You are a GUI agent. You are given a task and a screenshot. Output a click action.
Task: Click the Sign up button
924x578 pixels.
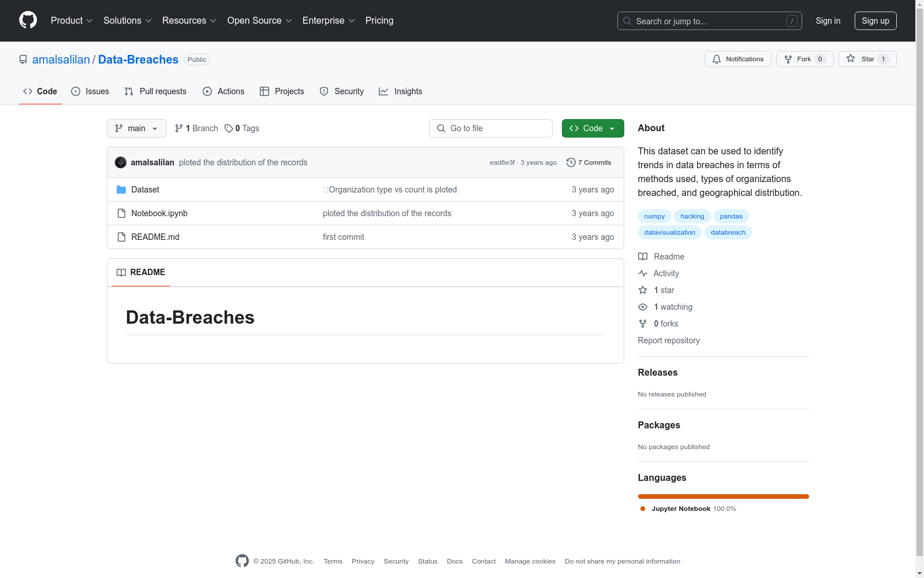(875, 21)
